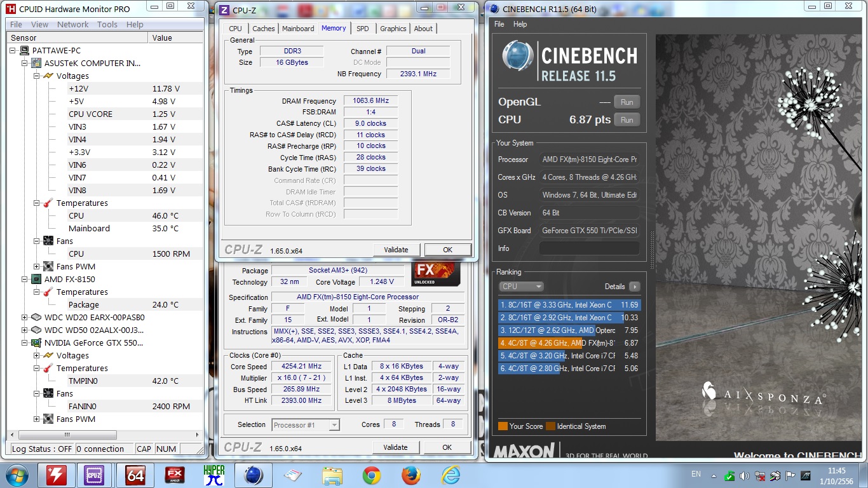Open the Cinebench File menu
The height and width of the screenshot is (488, 868).
click(x=499, y=24)
